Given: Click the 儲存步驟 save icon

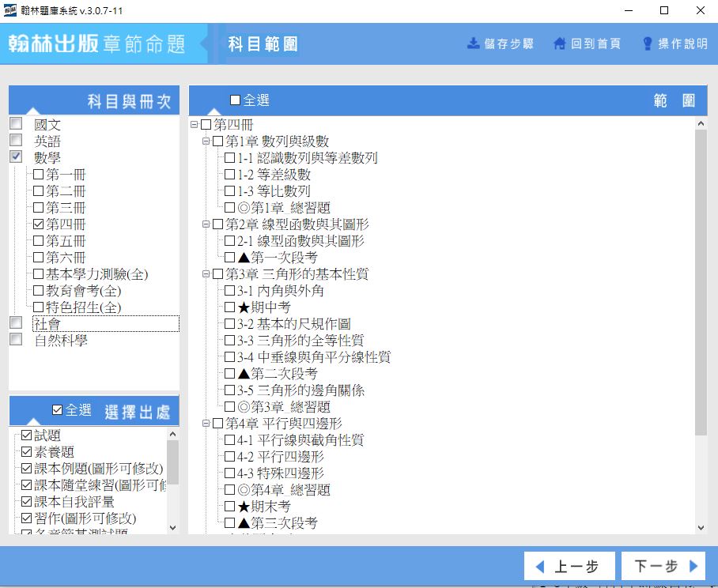Looking at the screenshot, I should click(x=473, y=43).
